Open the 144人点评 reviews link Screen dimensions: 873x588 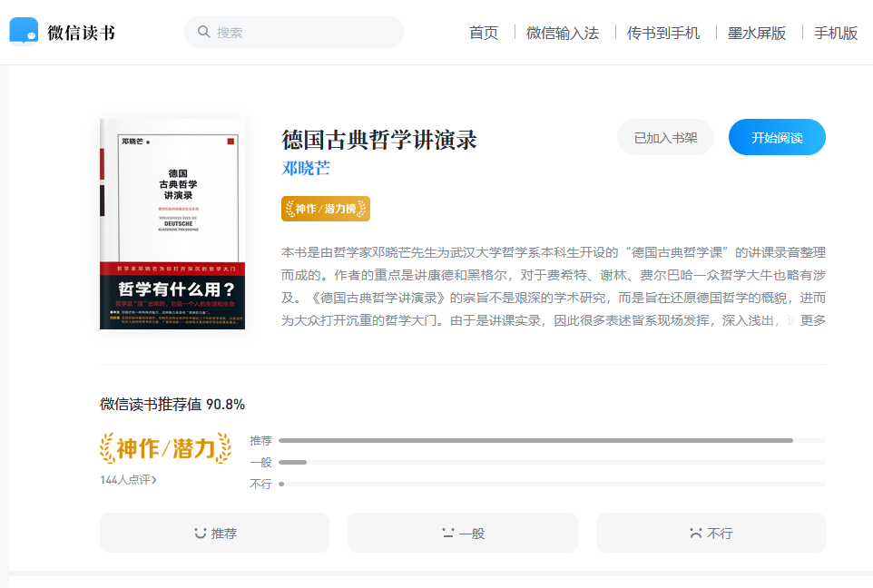coord(128,479)
